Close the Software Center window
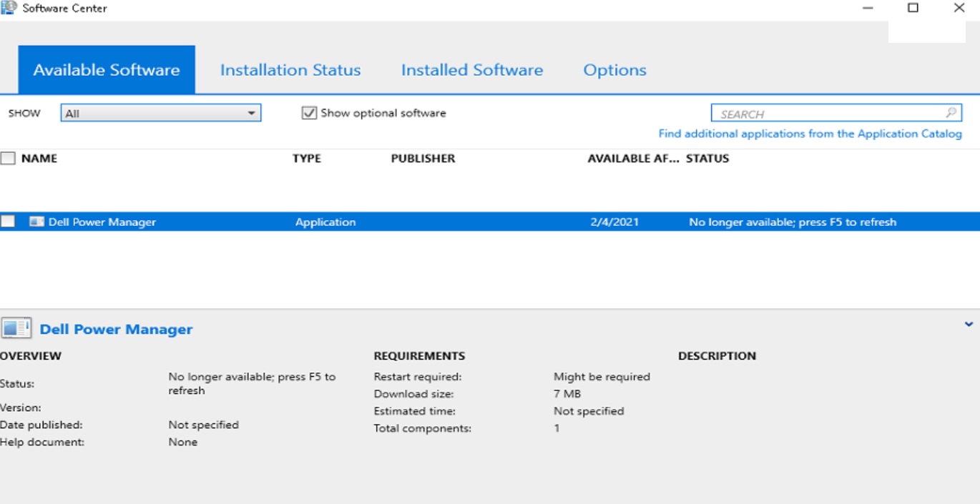 tap(959, 8)
